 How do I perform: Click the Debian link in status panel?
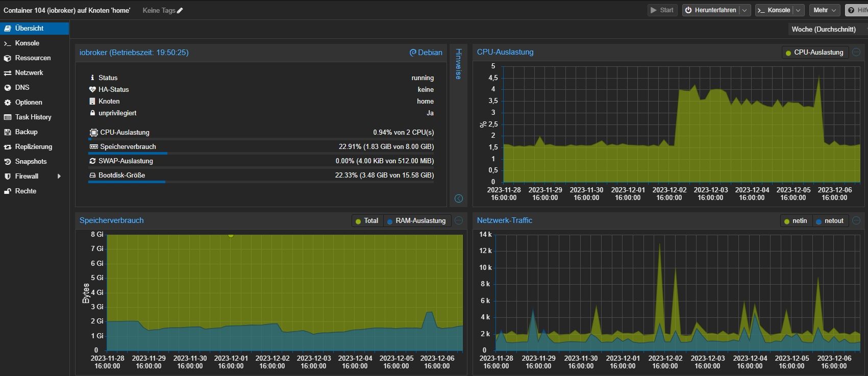point(426,53)
